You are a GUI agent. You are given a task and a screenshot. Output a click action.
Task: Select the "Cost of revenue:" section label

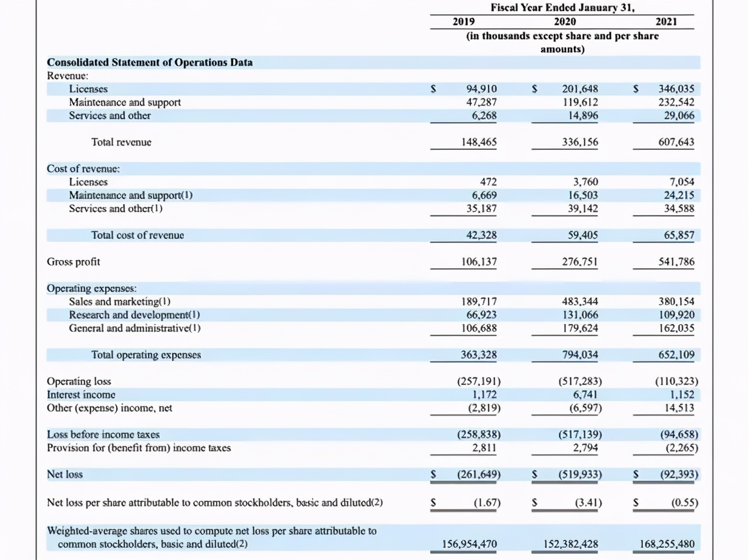click(x=83, y=168)
